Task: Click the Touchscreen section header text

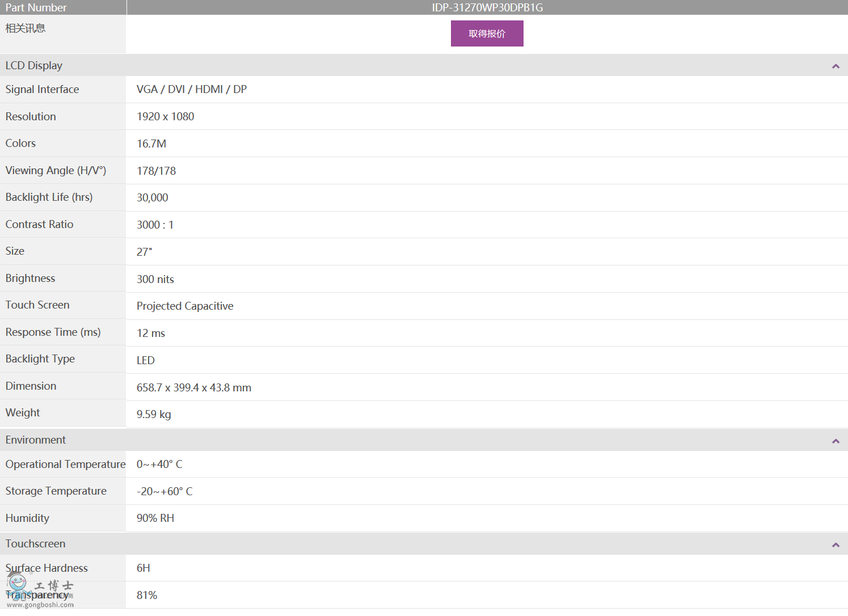Action: click(35, 544)
